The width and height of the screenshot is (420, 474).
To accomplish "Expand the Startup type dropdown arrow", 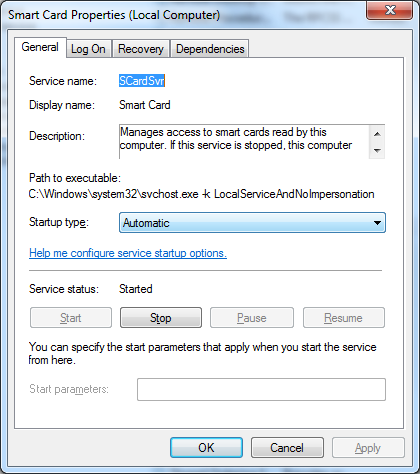I will tap(377, 223).
